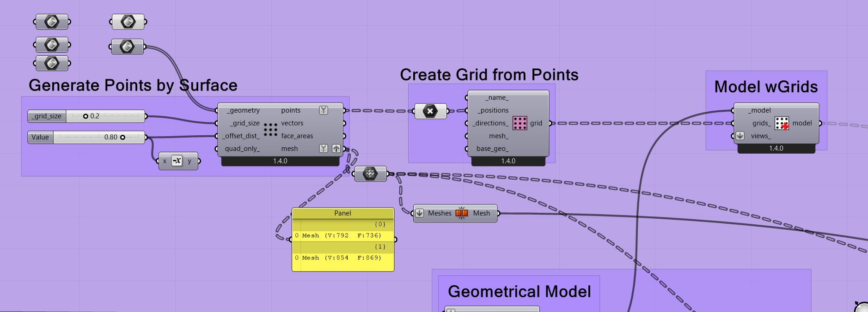Click the Generate Points by Surface group title
Screen dimensions: 868x312
point(133,85)
